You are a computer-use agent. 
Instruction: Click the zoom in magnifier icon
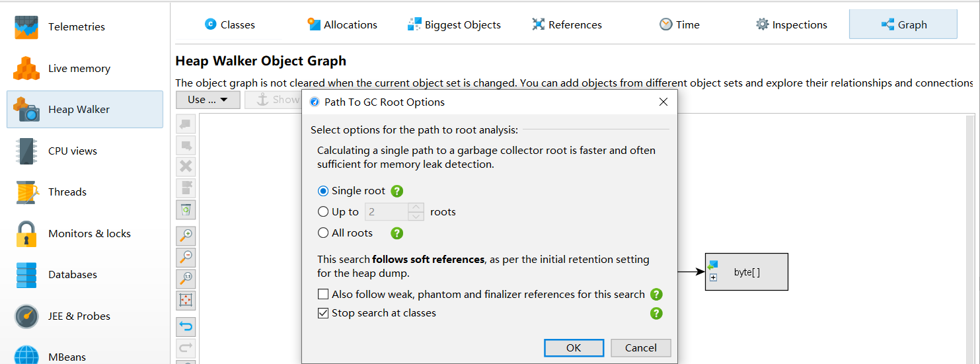click(186, 235)
